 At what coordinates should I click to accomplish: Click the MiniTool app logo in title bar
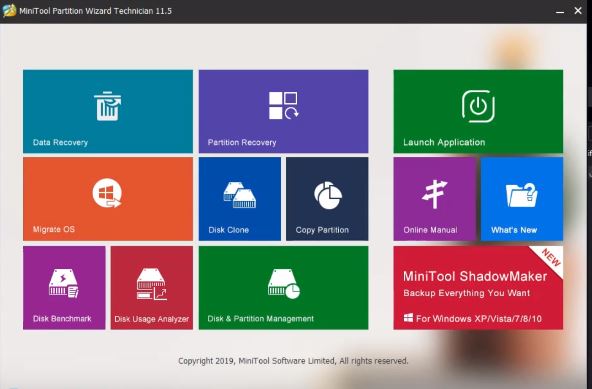(9, 11)
